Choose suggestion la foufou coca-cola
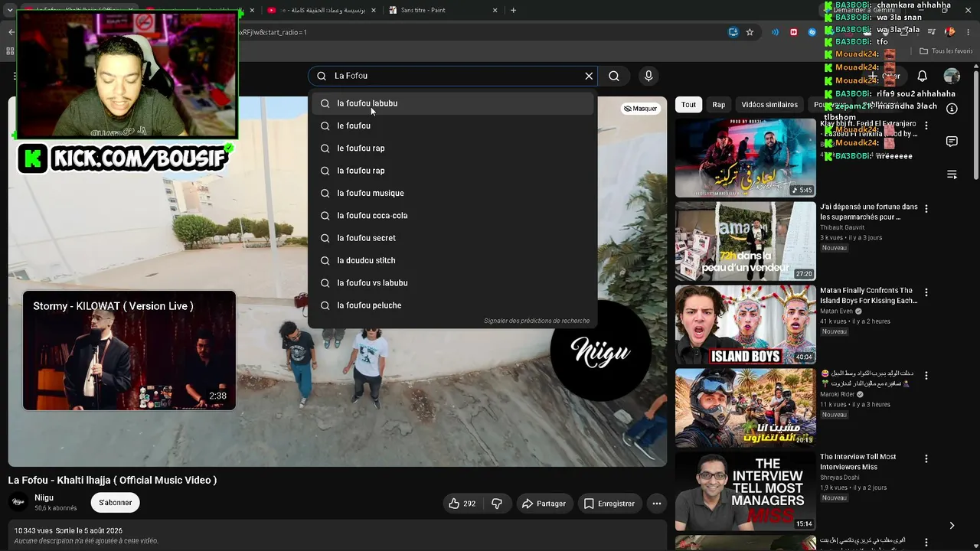The width and height of the screenshot is (980, 551). pos(452,216)
